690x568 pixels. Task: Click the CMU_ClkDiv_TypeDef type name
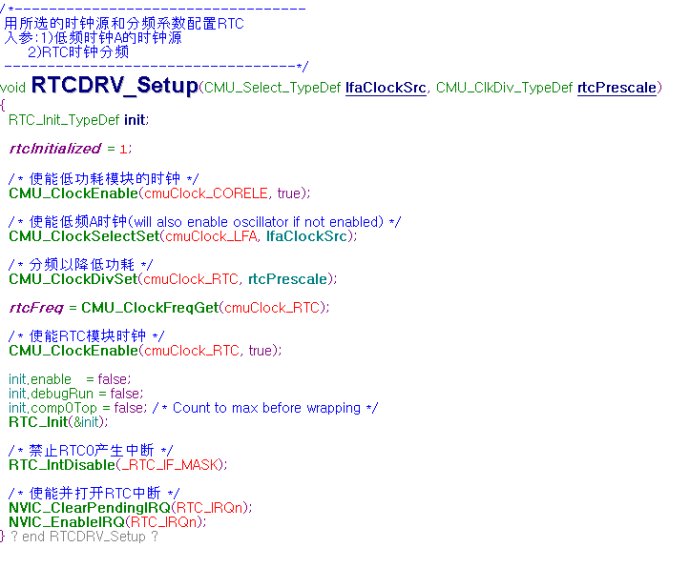(x=504, y=88)
